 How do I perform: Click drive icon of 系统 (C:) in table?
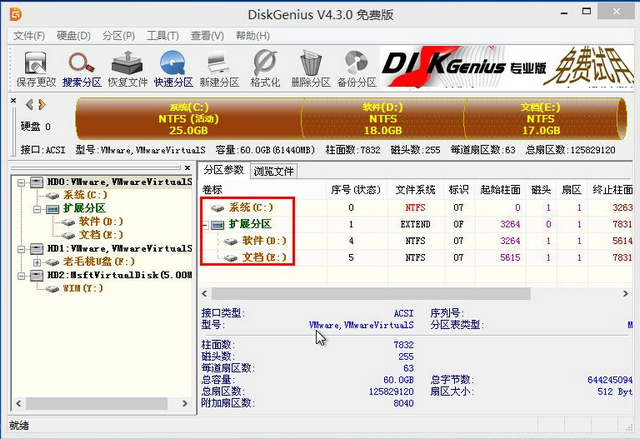218,208
